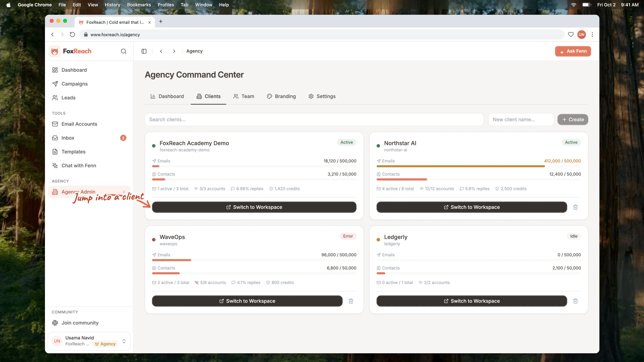This screenshot has height=362, width=644.
Task: Close the FoxReach browser tab
Action: (x=150, y=22)
